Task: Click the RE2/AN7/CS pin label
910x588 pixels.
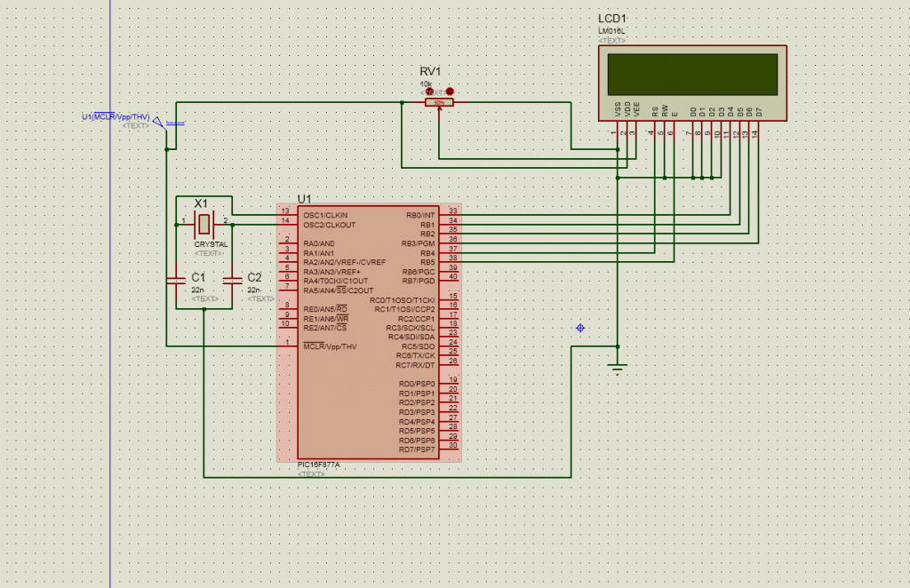Action: [325, 328]
